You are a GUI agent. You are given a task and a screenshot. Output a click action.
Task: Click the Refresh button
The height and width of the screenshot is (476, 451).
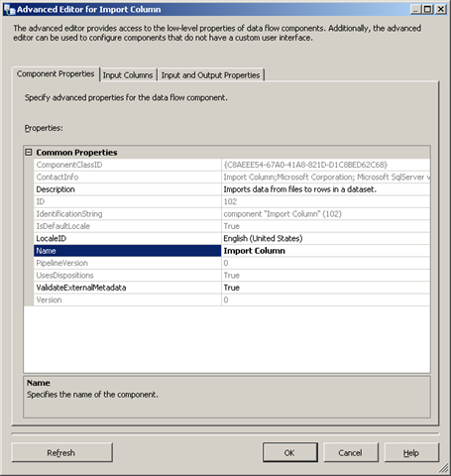coord(62,452)
